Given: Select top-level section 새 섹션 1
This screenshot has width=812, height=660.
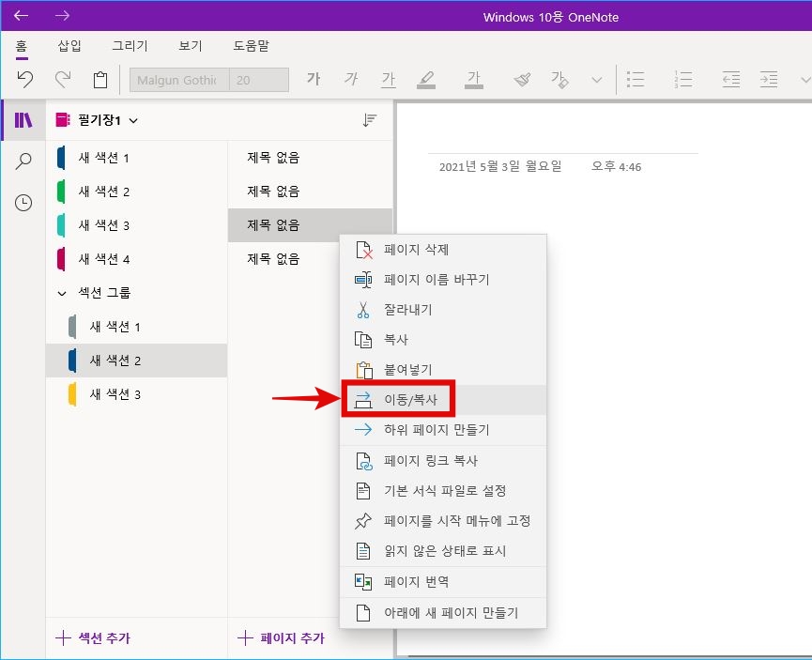Looking at the screenshot, I should click(137, 158).
